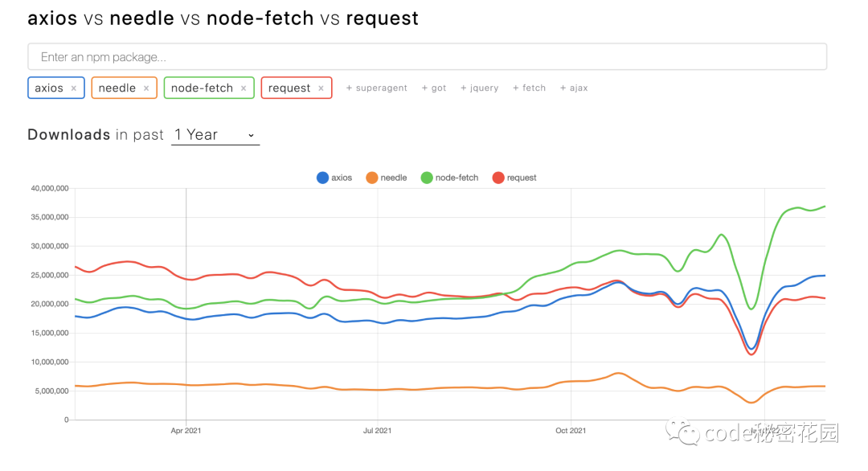
Task: Toggle needle series via orange legend dot
Action: 371,178
